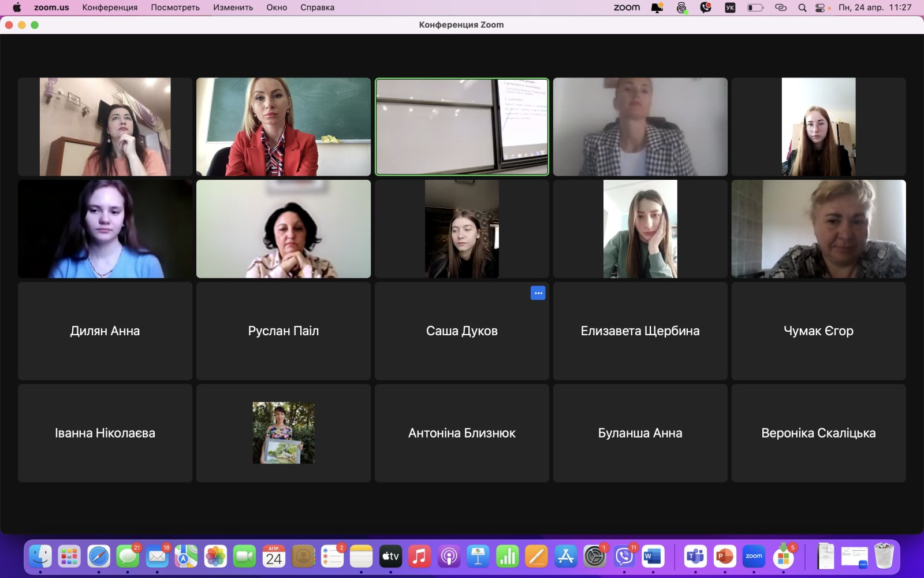Viewport: 924px width, 578px height.
Task: Open Reminders with badge 2
Action: (x=332, y=557)
